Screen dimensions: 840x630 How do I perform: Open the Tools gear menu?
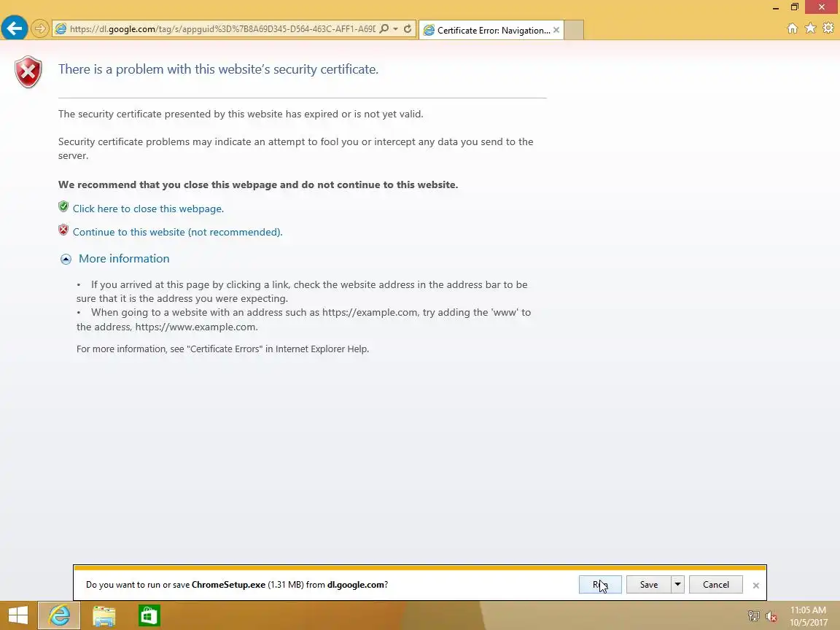point(828,28)
